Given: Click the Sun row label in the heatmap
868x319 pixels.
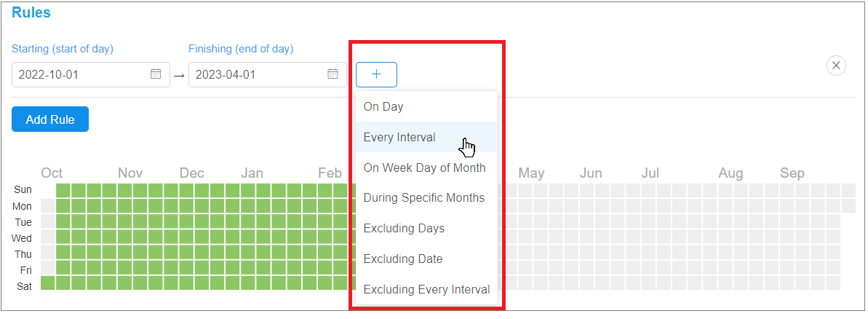Looking at the screenshot, I should (23, 190).
